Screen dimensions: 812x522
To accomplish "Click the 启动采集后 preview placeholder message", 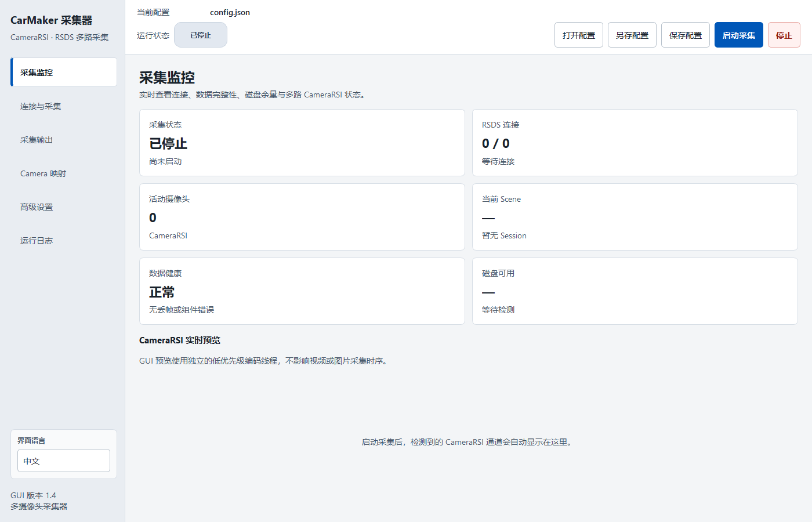I will tap(468, 442).
